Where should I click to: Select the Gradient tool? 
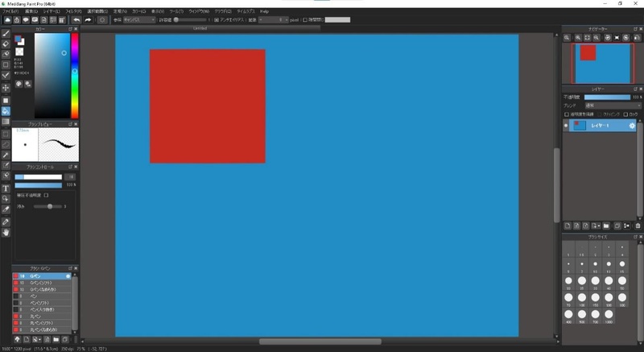(x=6, y=122)
